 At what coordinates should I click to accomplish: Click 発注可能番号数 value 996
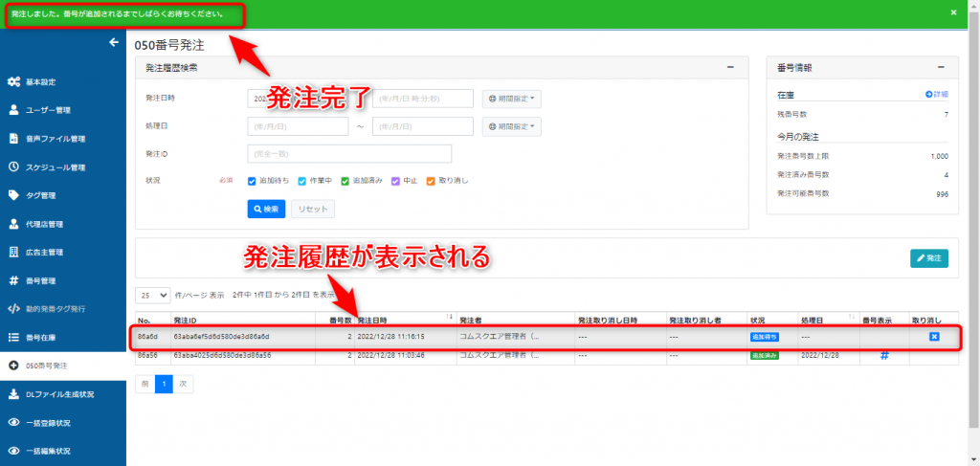tap(942, 193)
